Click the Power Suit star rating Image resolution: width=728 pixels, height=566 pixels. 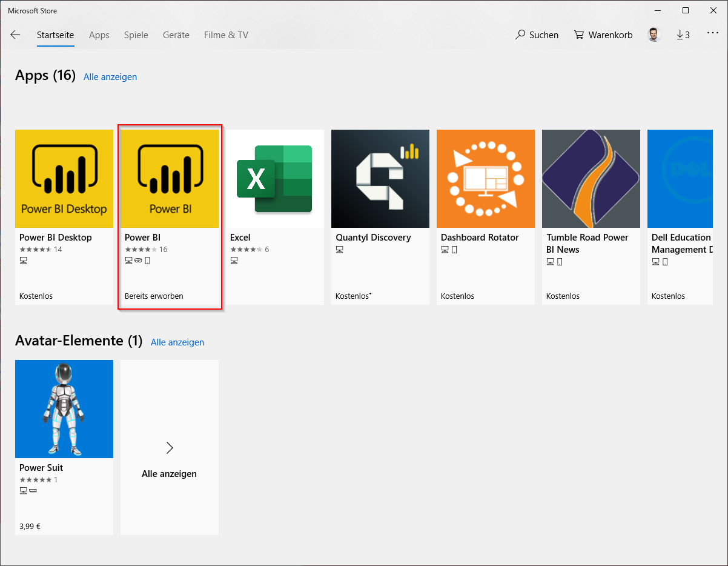coord(36,480)
